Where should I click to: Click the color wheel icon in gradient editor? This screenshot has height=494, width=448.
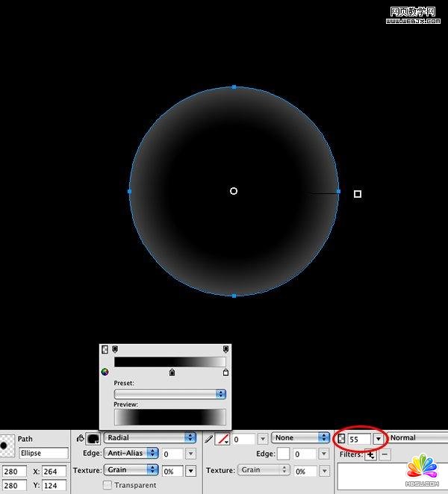pyautogui.click(x=105, y=372)
